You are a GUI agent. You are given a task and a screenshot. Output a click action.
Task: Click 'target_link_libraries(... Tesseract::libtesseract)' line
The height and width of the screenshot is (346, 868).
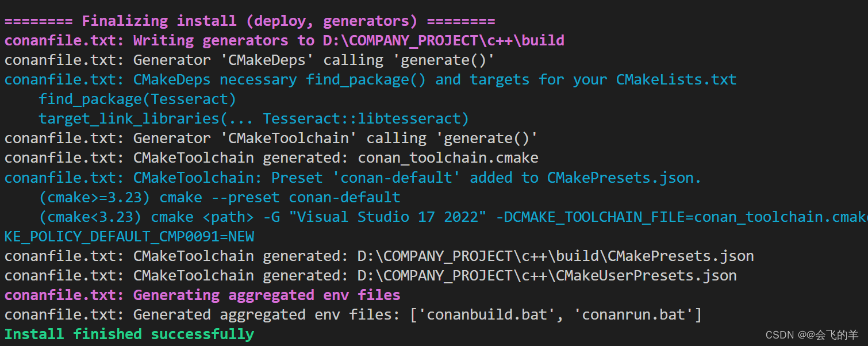[254, 119]
